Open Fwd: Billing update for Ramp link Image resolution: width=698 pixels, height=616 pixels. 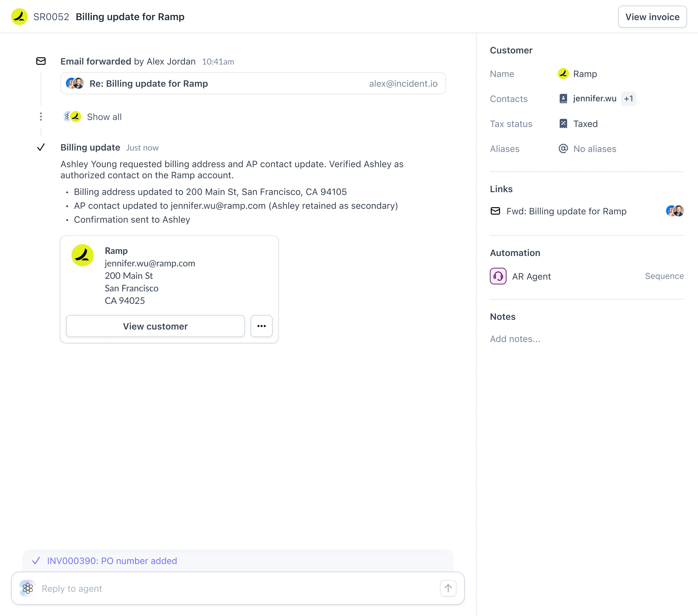[x=566, y=211]
